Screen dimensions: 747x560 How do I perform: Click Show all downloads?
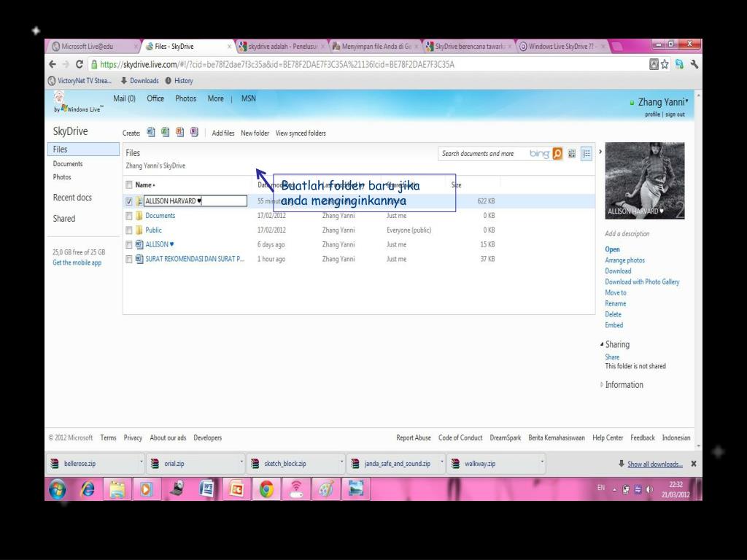tap(654, 464)
